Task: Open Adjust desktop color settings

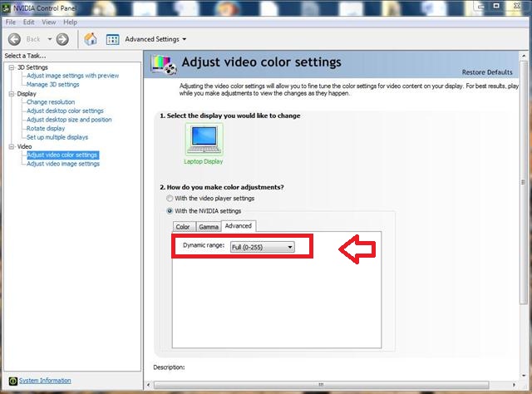Action: tap(65, 111)
